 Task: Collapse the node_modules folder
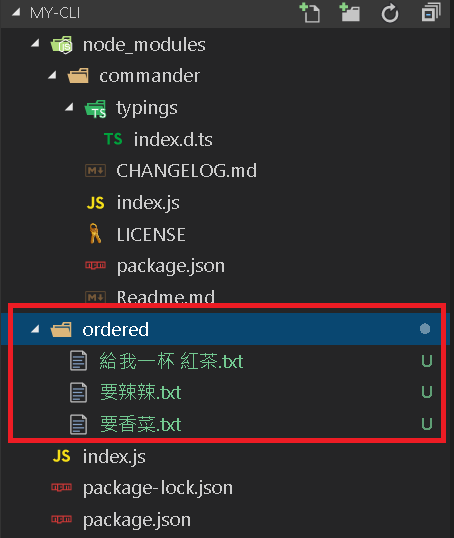tap(35, 43)
